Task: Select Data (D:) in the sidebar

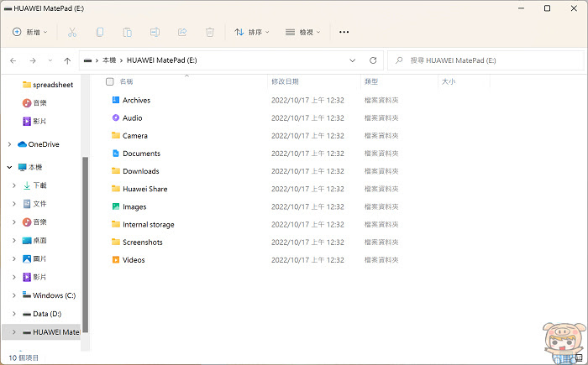Action: click(42, 314)
